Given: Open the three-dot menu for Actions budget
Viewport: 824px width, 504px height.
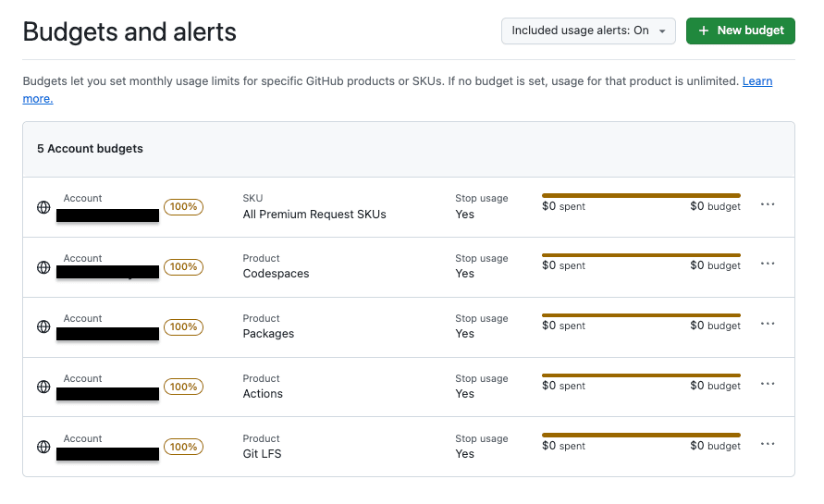Looking at the screenshot, I should coord(768,385).
